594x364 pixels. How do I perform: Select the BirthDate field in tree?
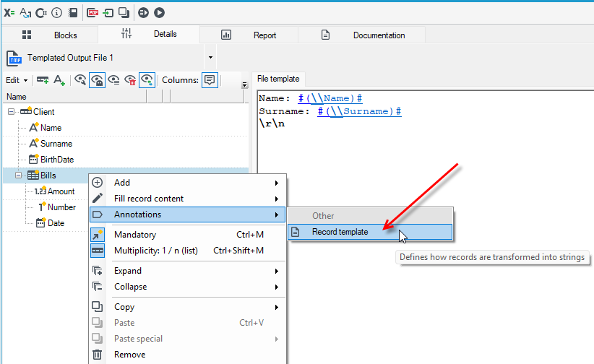[x=57, y=160]
